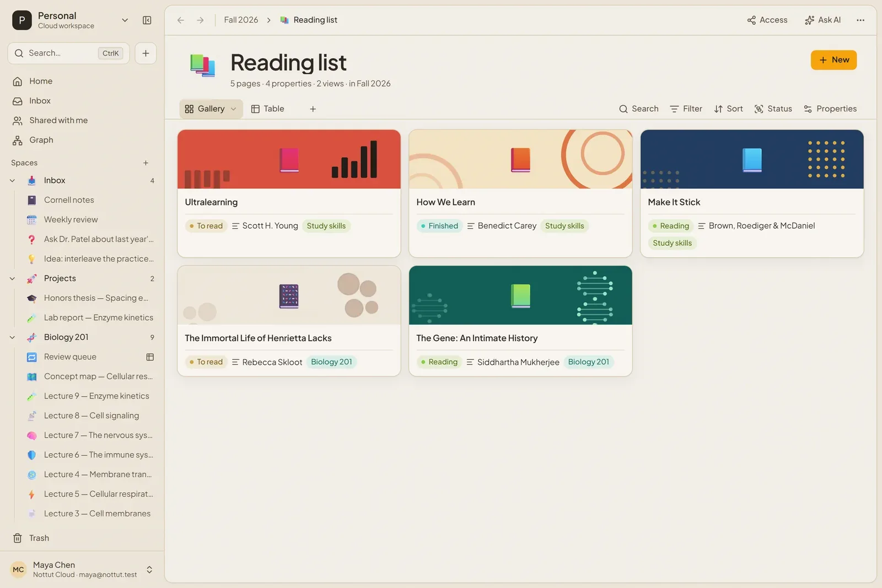Collapse the sidebar panel icon

147,20
